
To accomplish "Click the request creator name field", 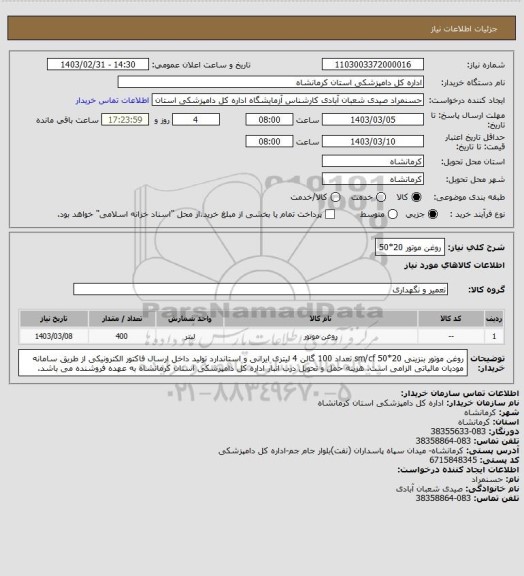I will pyautogui.click(x=288, y=100).
